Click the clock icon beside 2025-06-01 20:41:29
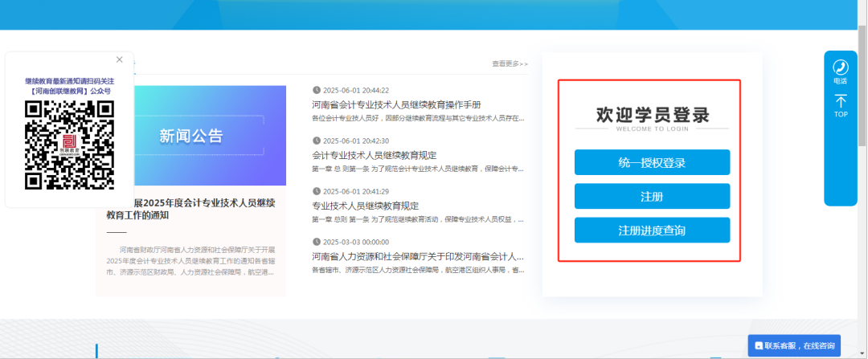Viewport: 868px width, 359px height. [x=316, y=191]
